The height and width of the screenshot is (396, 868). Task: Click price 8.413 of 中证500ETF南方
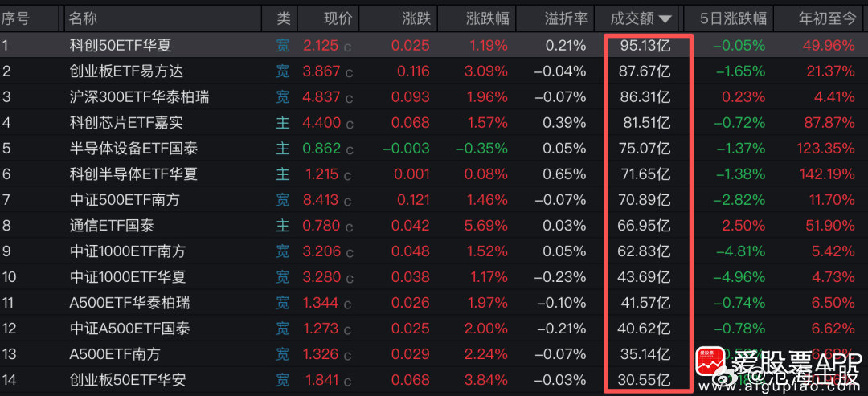[322, 200]
